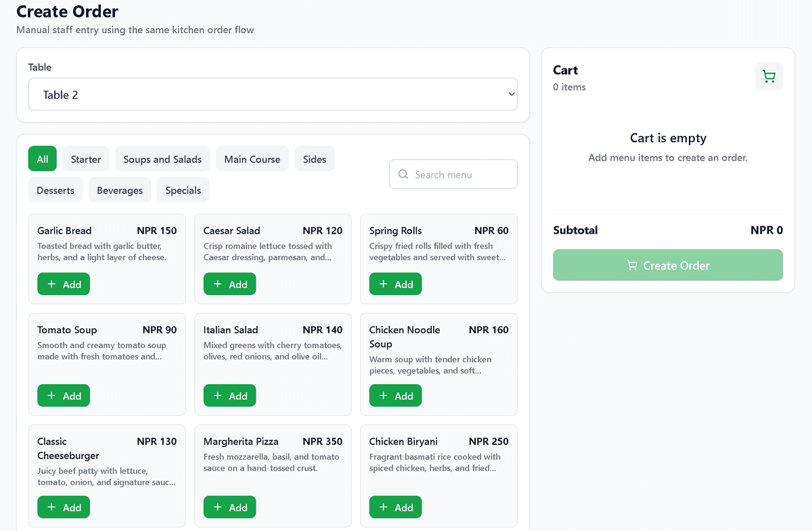
Task: Click the NPR 130 price
Action: point(157,441)
